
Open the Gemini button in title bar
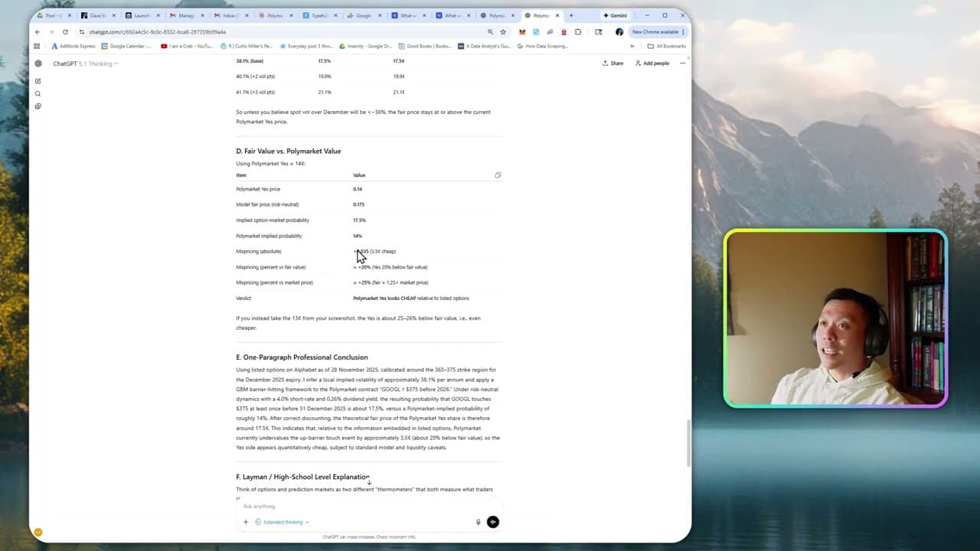[615, 15]
